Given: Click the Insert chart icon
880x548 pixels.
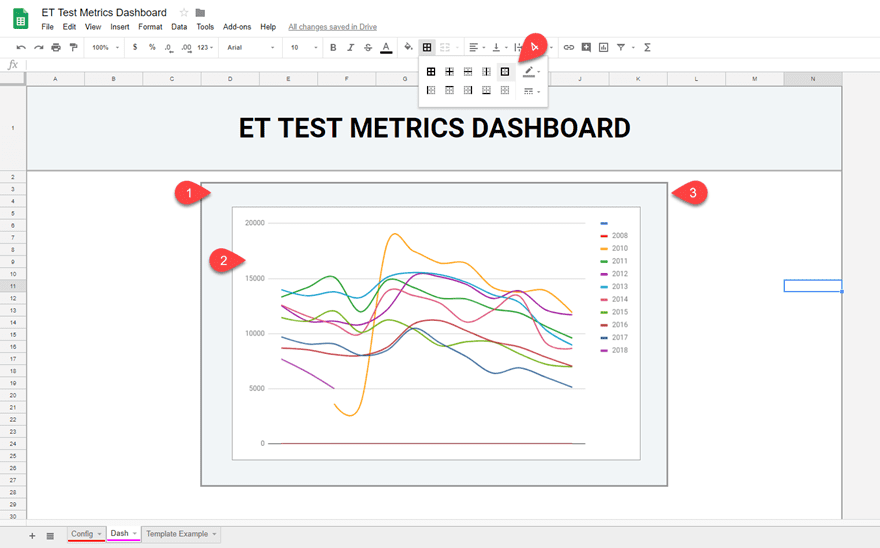Looking at the screenshot, I should tap(604, 48).
